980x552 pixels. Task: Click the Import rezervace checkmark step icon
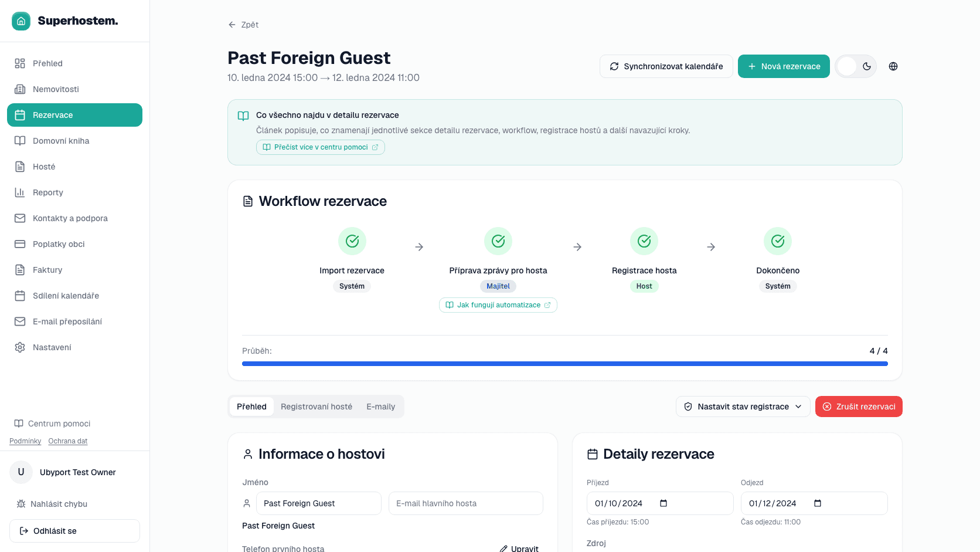click(352, 241)
